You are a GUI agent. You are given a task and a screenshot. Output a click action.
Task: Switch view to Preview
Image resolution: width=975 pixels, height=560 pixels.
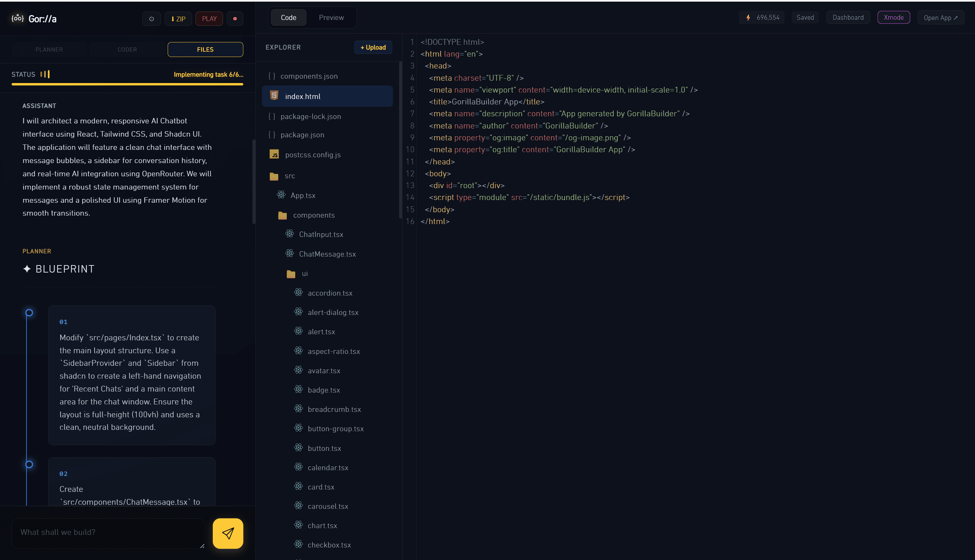click(331, 18)
